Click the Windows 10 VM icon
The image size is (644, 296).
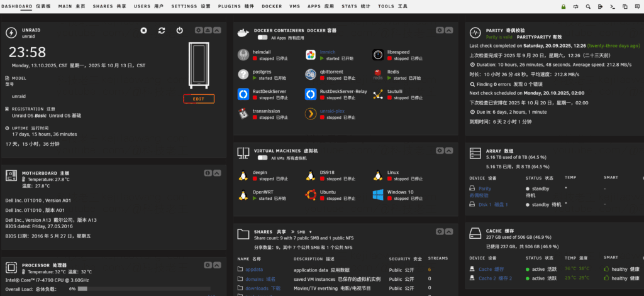click(378, 195)
